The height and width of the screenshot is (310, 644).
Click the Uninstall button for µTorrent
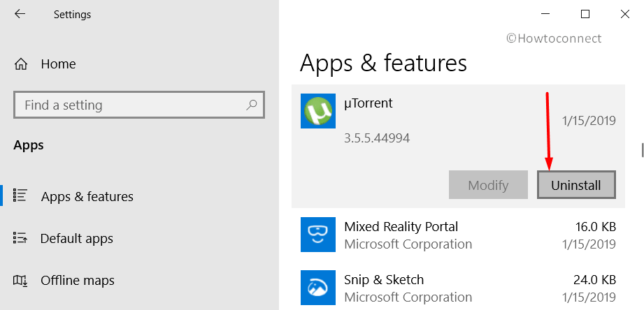pyautogui.click(x=576, y=185)
